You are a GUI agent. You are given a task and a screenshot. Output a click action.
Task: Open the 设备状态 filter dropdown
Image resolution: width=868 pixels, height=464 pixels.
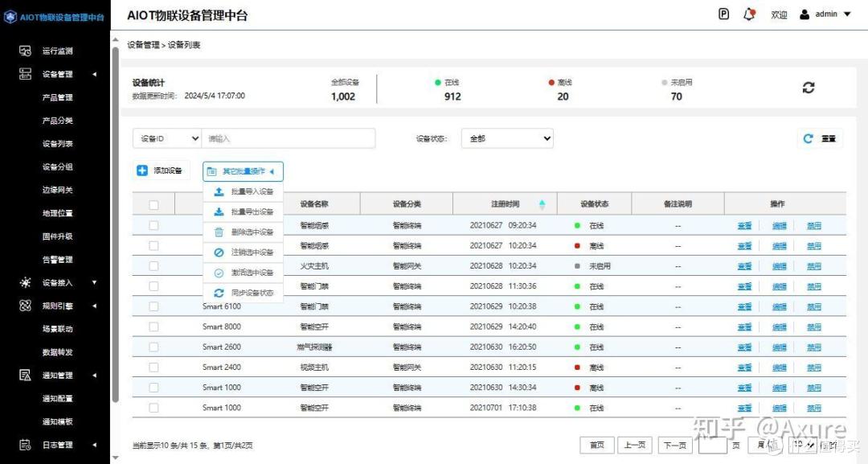[x=507, y=138]
